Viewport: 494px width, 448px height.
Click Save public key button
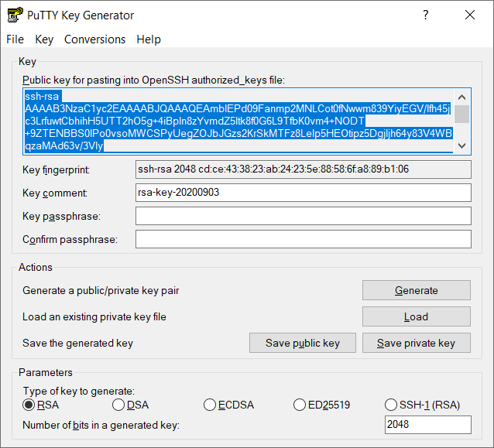point(303,343)
